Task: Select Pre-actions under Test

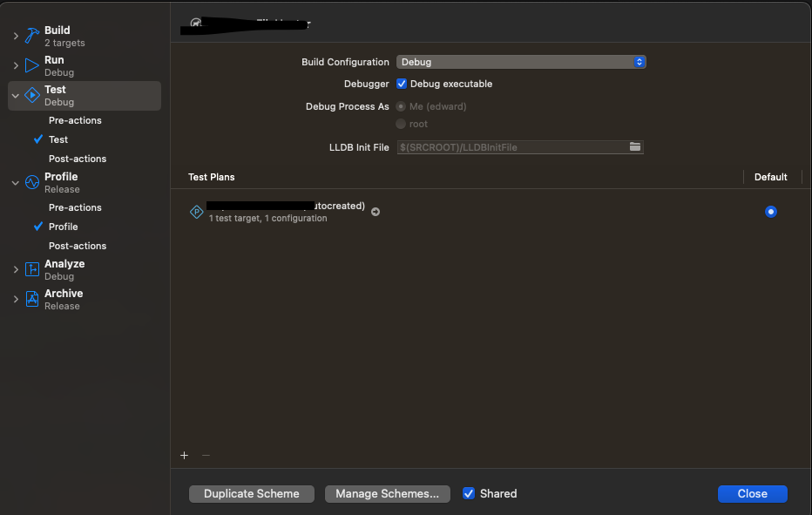Action: pos(75,120)
